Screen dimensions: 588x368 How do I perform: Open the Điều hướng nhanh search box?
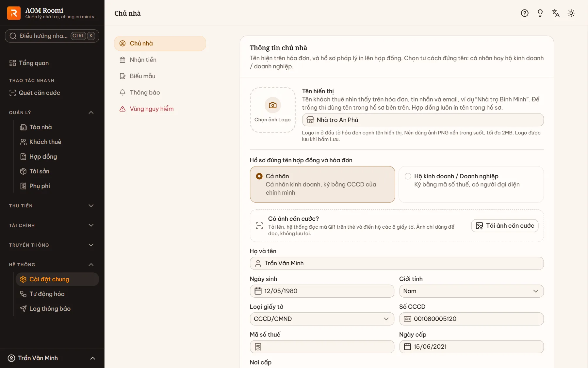pos(52,36)
